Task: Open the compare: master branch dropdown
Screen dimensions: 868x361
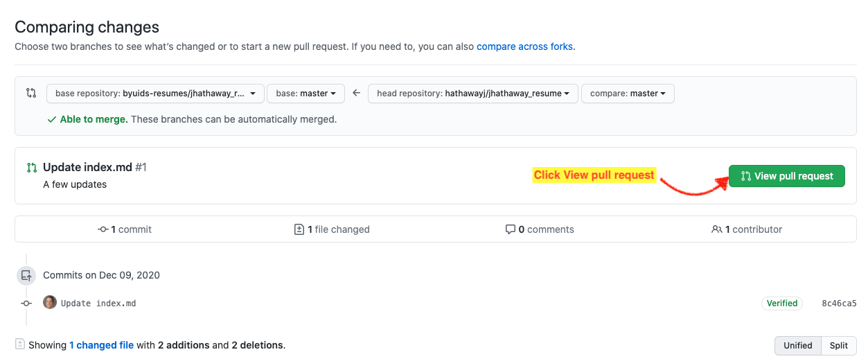Action: click(628, 94)
